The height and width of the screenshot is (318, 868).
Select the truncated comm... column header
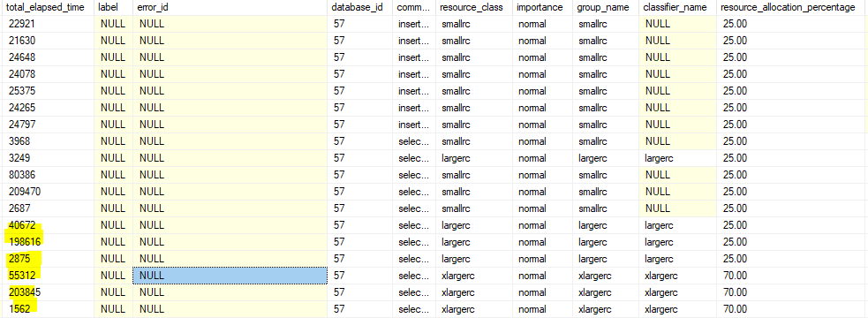click(x=414, y=8)
